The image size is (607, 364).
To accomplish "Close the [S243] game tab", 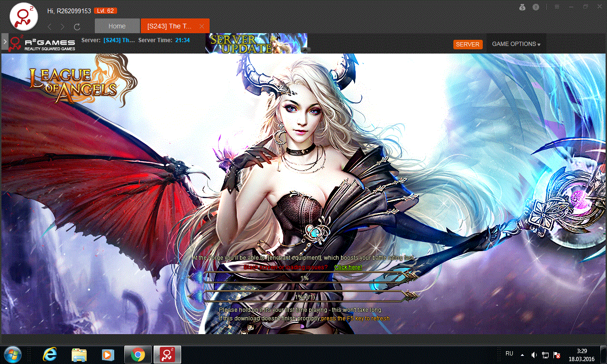I will 202,26.
